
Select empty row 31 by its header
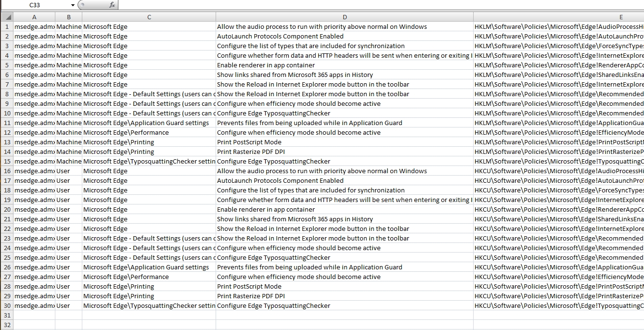pyautogui.click(x=7, y=315)
